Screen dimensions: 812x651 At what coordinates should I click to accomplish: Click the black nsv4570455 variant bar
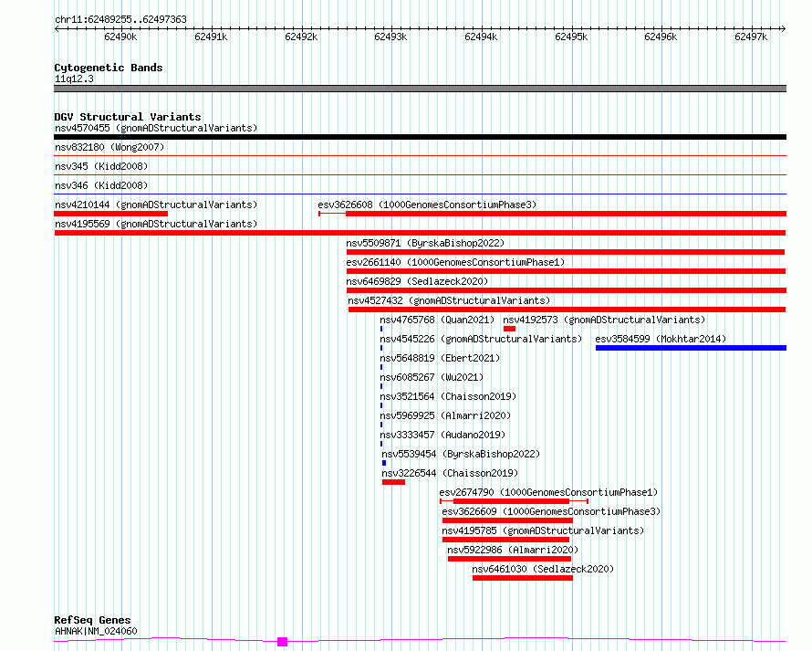pos(420,137)
